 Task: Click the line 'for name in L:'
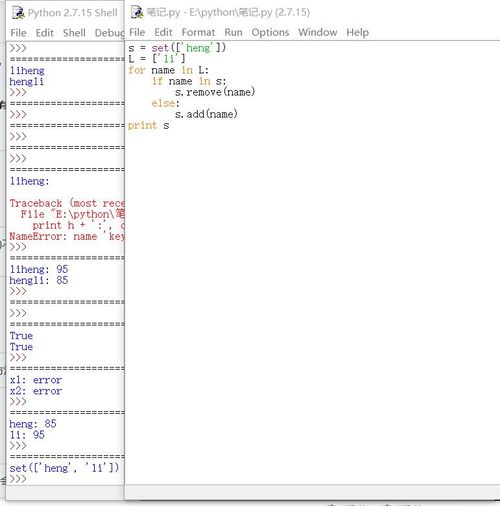168,70
